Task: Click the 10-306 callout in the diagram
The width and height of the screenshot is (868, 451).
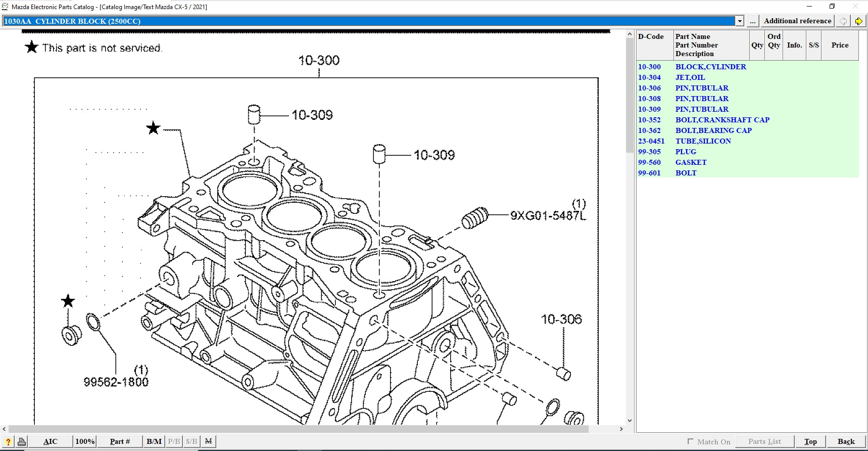Action: click(x=561, y=319)
